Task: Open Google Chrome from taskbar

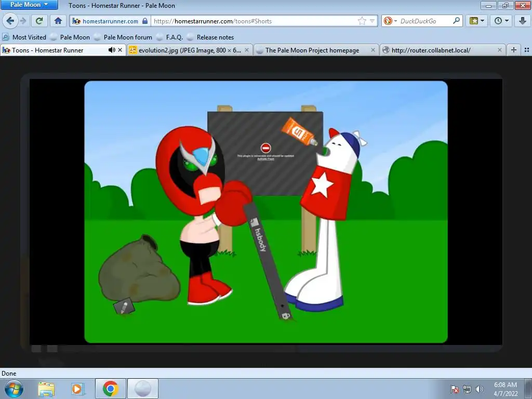Action: click(110, 389)
